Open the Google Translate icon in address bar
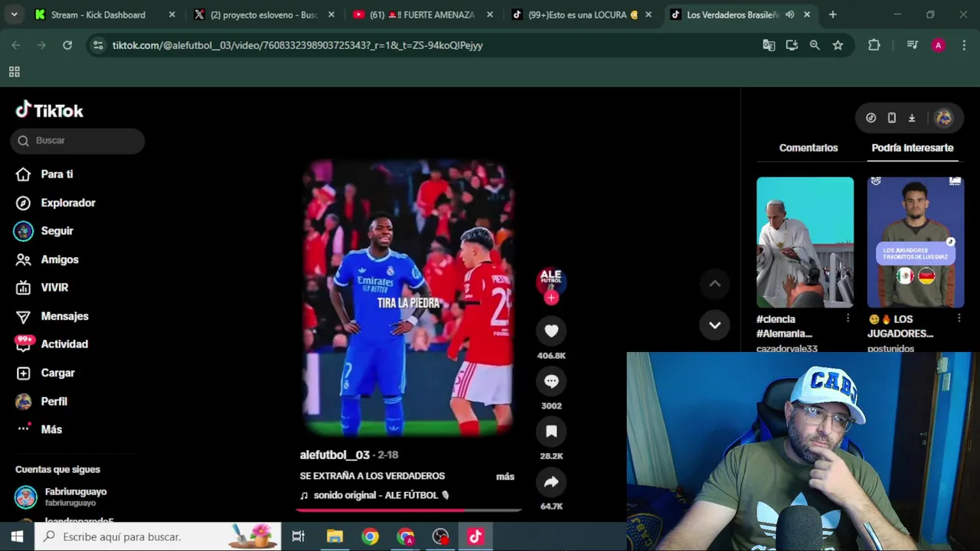This screenshot has width=980, height=551. [x=769, y=45]
